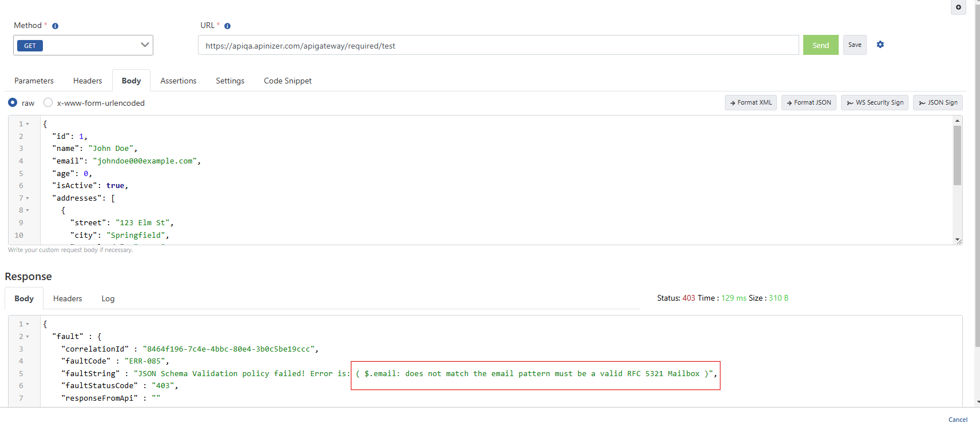Click the top-right corner settings icon
The width and height of the screenshot is (980, 427).
958,7
